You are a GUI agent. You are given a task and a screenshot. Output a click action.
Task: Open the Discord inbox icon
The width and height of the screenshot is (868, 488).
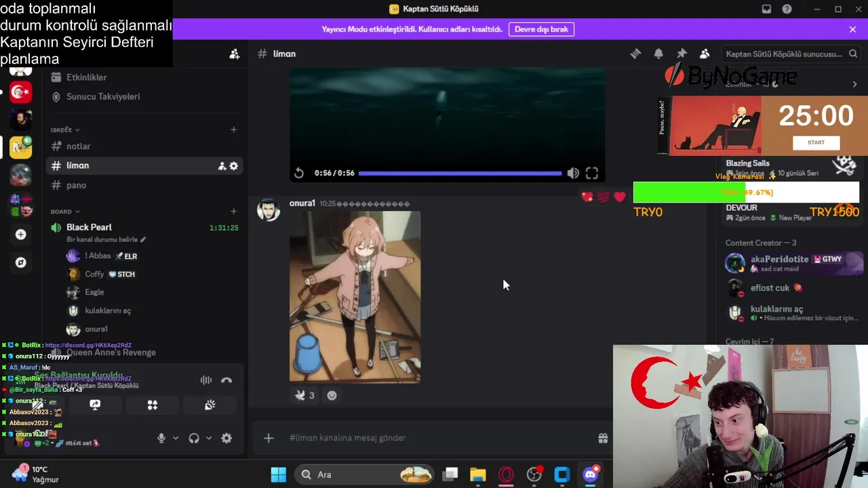pos(766,9)
